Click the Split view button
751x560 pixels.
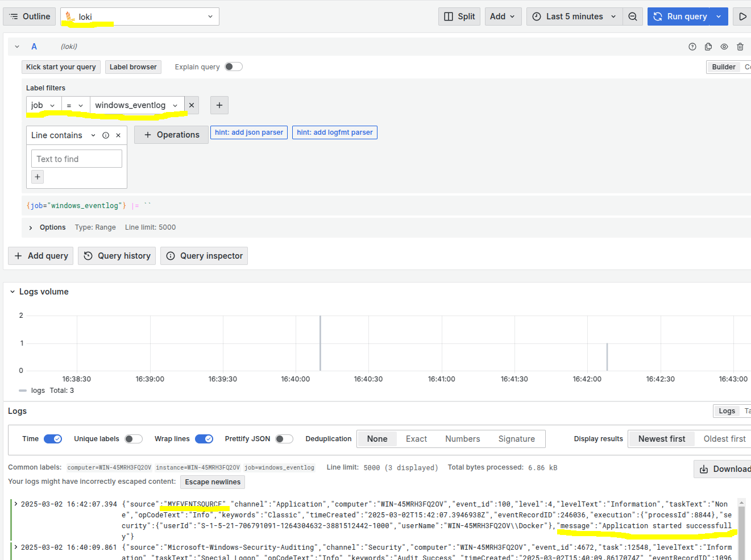point(459,16)
